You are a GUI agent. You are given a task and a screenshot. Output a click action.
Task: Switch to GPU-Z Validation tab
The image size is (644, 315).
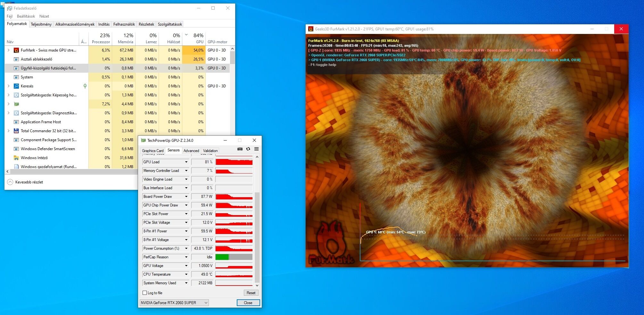tap(210, 151)
